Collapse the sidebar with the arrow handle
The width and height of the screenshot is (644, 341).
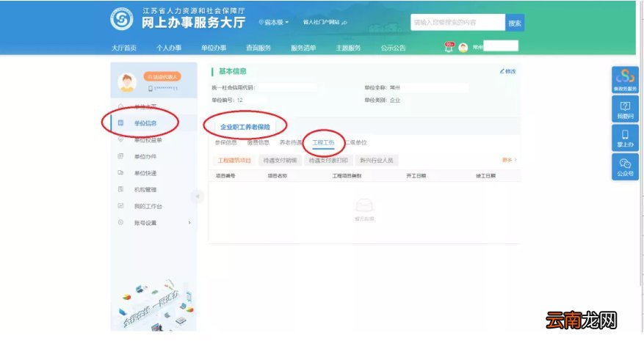pyautogui.click(x=198, y=197)
